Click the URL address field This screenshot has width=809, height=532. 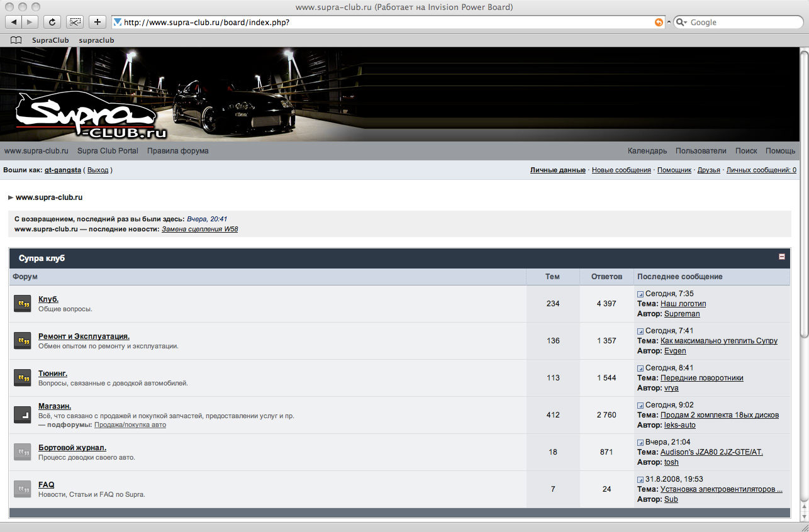377,22
